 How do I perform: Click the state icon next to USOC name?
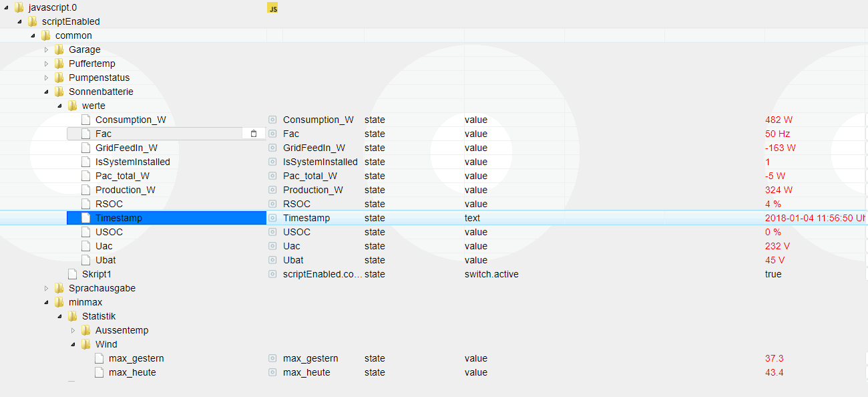click(x=272, y=232)
